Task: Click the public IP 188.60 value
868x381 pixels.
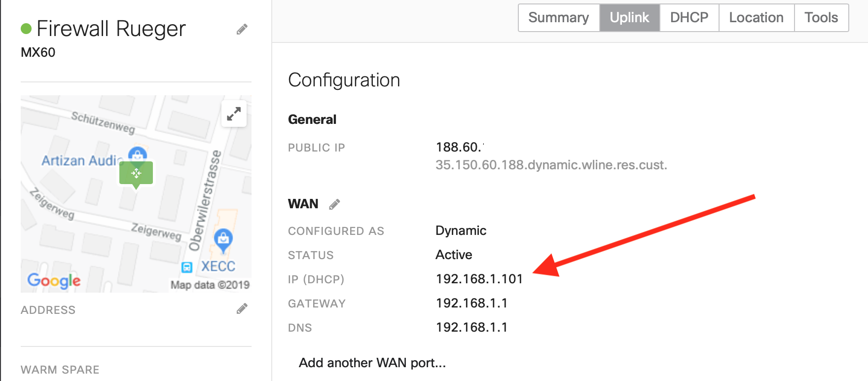Action: [x=459, y=147]
